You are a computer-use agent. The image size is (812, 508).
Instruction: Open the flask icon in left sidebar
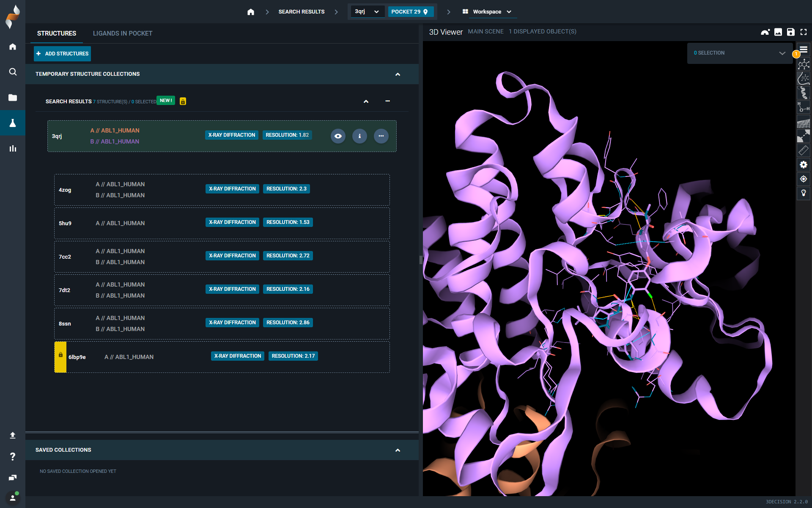pyautogui.click(x=13, y=123)
